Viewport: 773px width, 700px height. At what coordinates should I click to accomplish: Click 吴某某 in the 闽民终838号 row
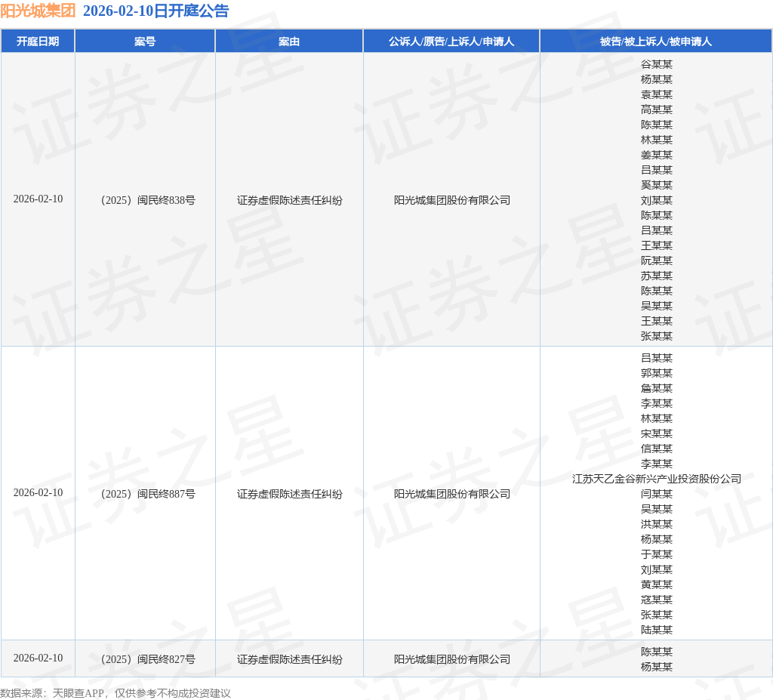(657, 306)
